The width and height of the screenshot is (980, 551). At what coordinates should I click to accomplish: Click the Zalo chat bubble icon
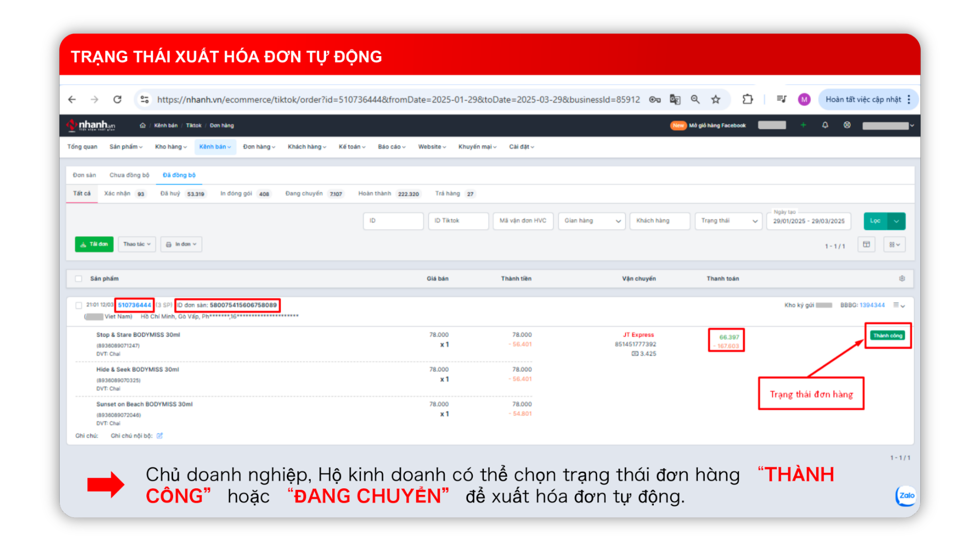[x=906, y=495]
